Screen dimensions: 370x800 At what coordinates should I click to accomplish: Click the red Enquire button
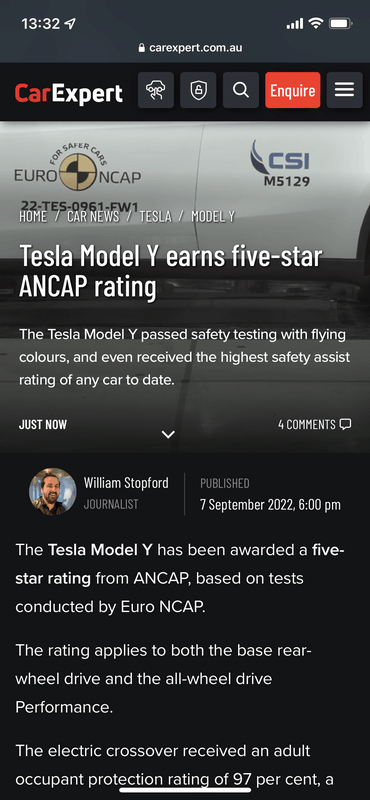click(x=292, y=90)
